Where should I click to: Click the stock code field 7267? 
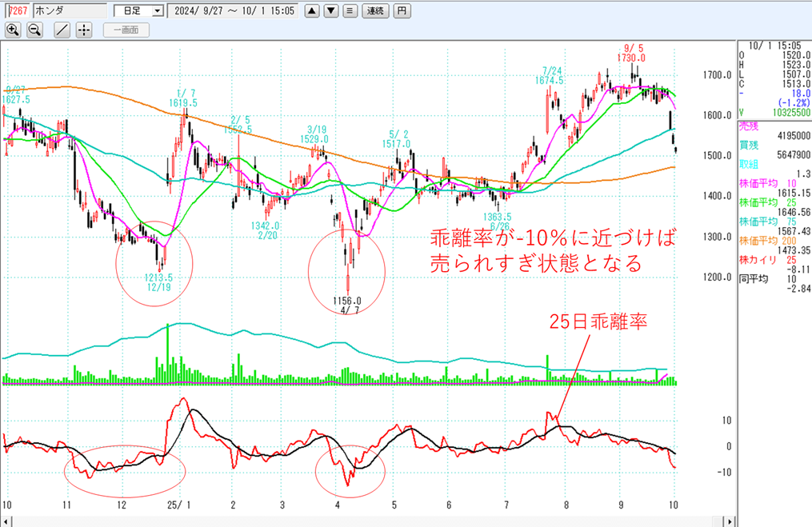pyautogui.click(x=18, y=11)
